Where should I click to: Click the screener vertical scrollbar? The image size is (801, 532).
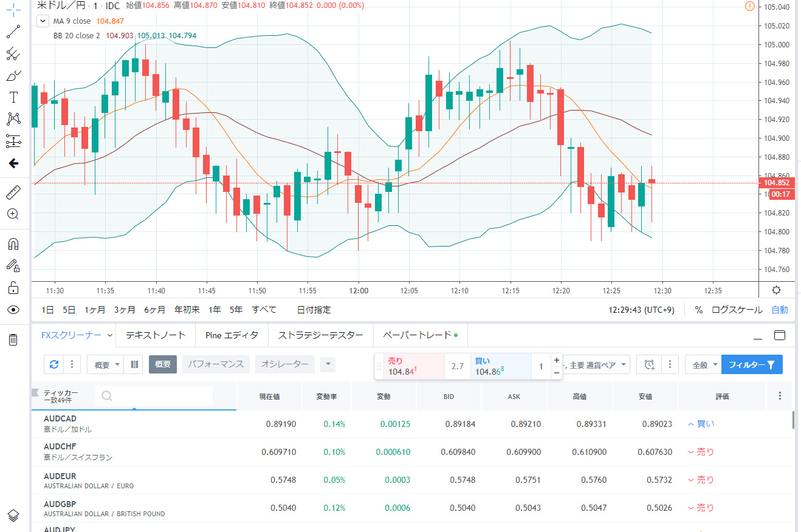[794, 420]
